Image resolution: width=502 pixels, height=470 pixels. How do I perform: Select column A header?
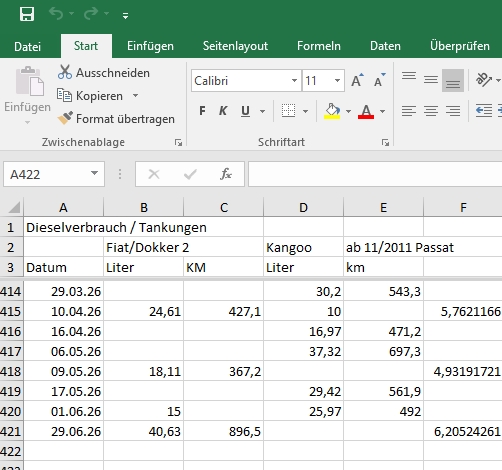pos(63,207)
